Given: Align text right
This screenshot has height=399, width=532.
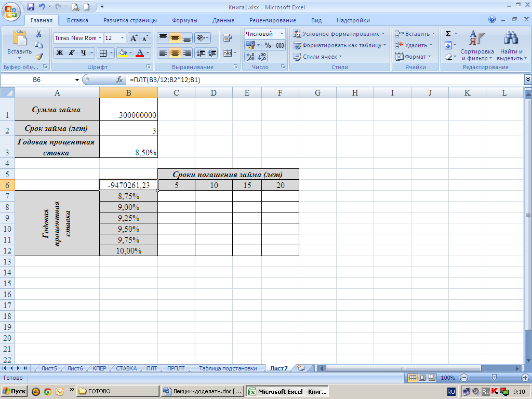Looking at the screenshot, I should [x=187, y=53].
